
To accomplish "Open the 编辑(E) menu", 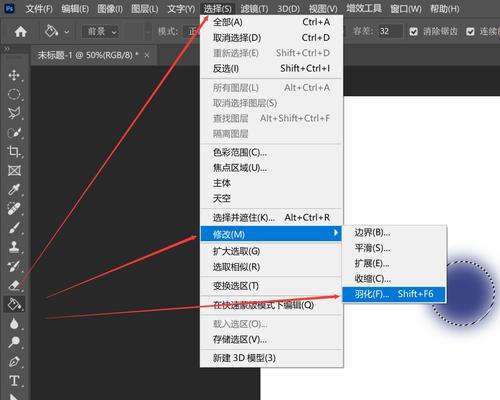I will click(75, 9).
